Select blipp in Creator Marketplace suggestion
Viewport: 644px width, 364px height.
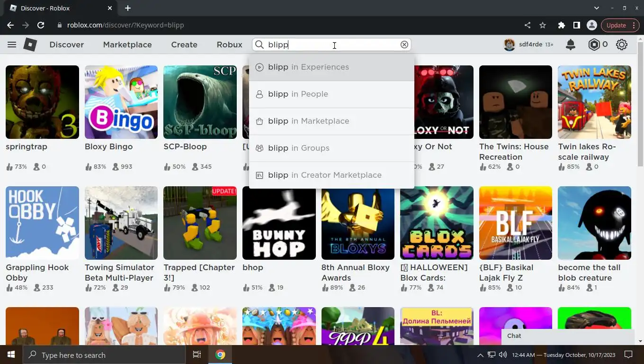click(331, 175)
